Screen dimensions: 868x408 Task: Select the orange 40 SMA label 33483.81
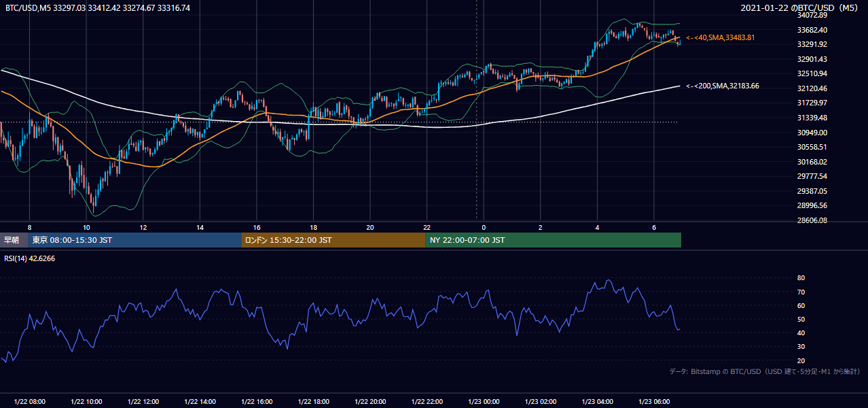pyautogui.click(x=721, y=37)
